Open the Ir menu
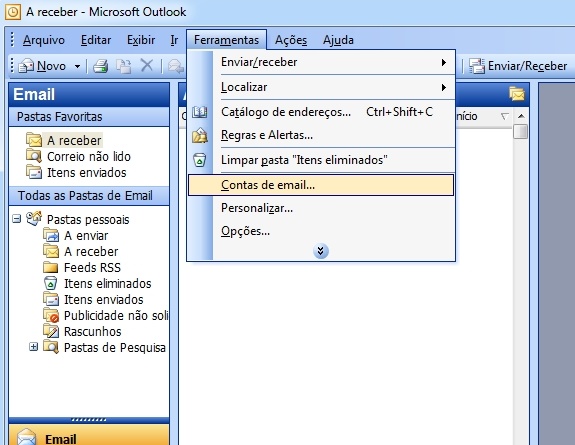 (174, 40)
